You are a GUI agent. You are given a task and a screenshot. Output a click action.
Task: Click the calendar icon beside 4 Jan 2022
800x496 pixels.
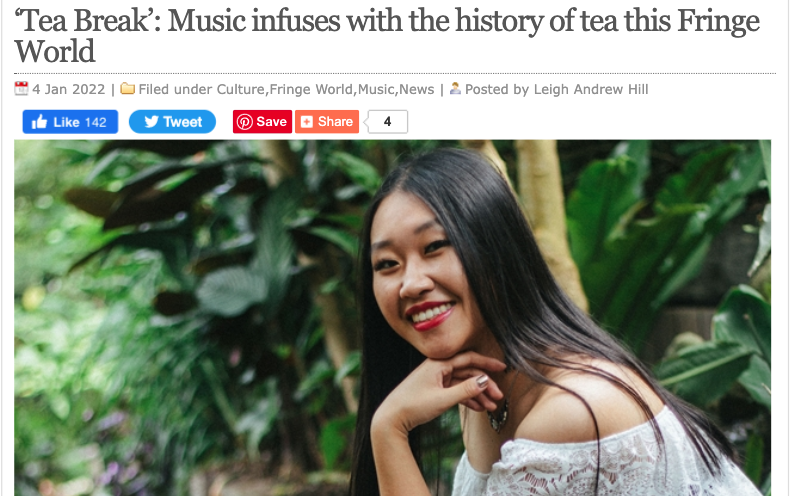pyautogui.click(x=21, y=89)
